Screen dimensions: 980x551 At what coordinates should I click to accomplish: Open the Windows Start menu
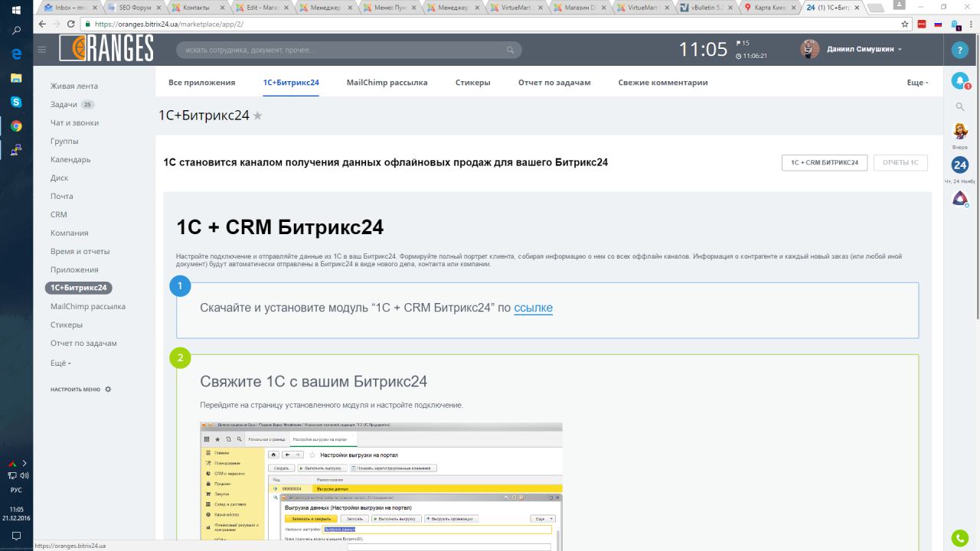[16, 10]
